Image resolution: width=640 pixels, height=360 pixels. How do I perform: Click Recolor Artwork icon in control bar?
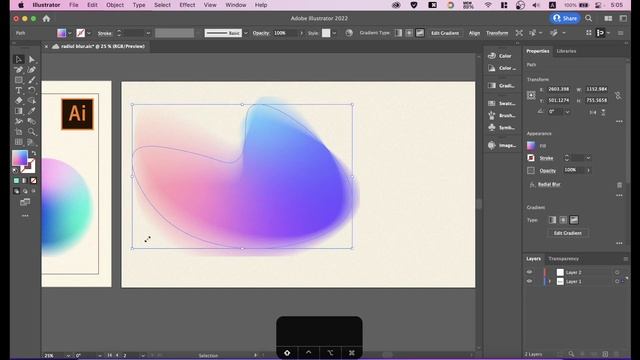pos(349,33)
